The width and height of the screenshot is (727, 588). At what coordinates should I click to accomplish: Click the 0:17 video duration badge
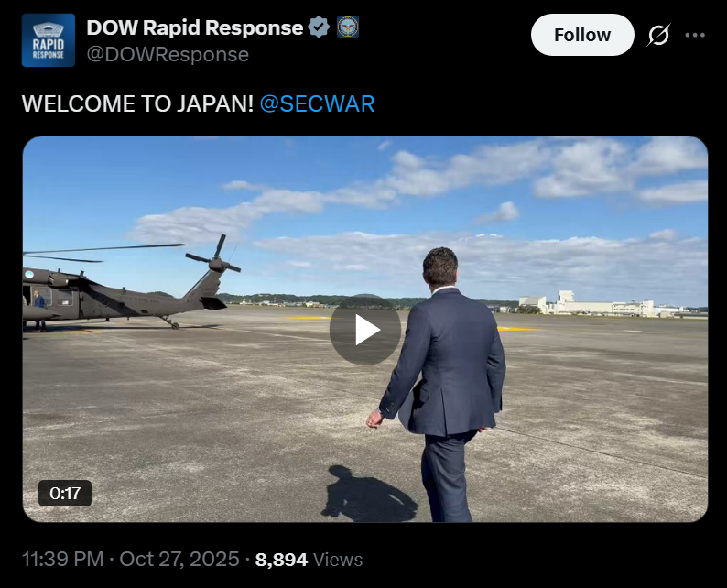(65, 493)
